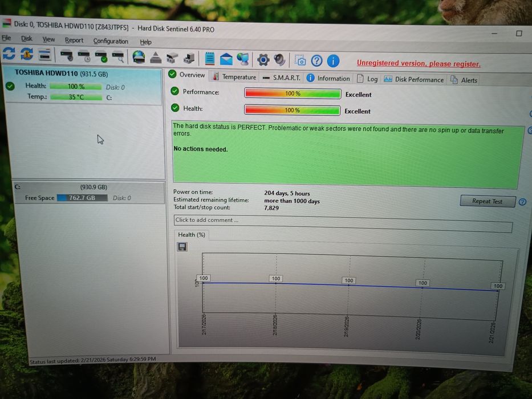This screenshot has width=532, height=399.
Task: Click the blue envelope email icon
Action: pyautogui.click(x=226, y=59)
